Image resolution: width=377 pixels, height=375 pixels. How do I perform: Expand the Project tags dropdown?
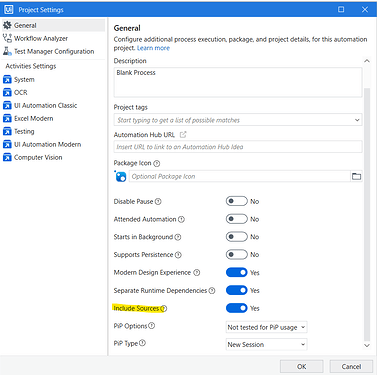pyautogui.click(x=238, y=120)
